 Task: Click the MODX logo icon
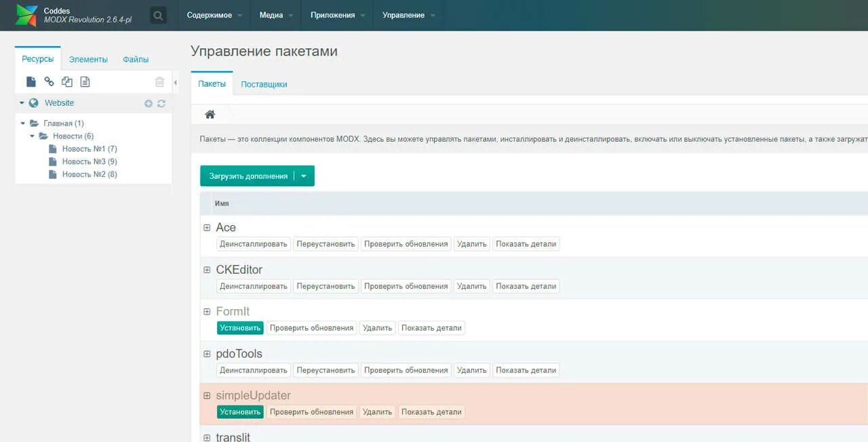click(27, 15)
